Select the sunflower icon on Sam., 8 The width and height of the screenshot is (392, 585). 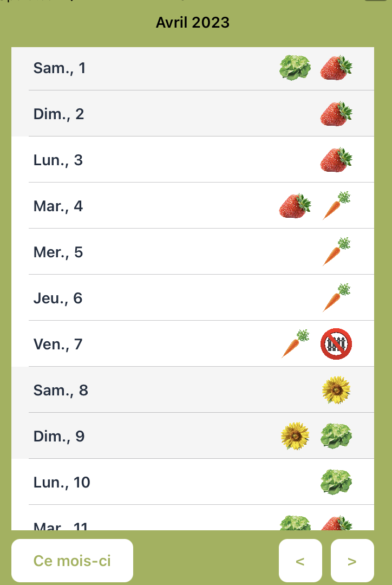pyautogui.click(x=336, y=390)
